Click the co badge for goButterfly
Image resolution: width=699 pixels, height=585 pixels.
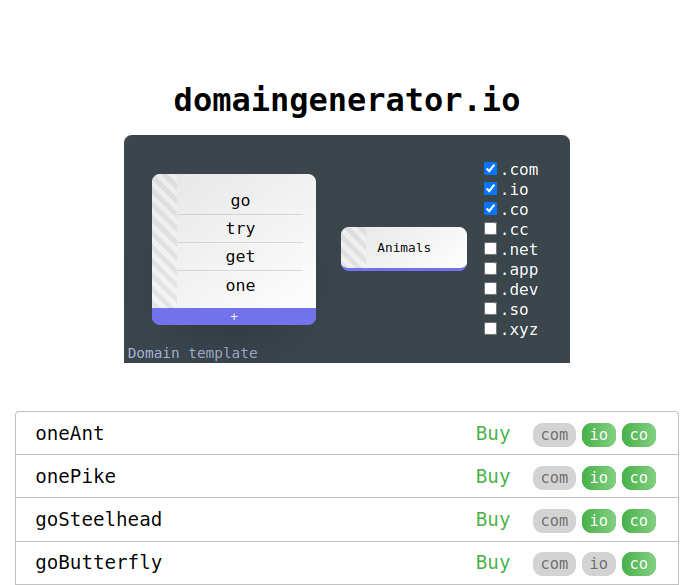tap(639, 564)
